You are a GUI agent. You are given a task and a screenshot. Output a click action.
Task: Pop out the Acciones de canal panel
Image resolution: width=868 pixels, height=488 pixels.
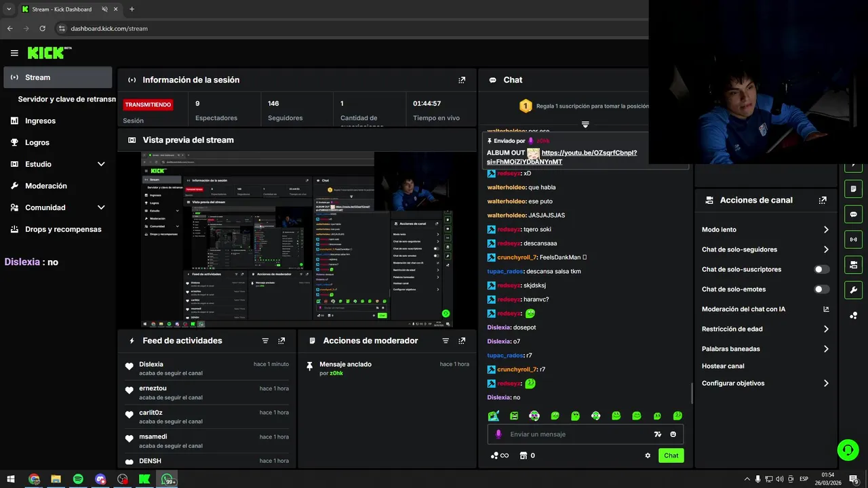pos(823,201)
